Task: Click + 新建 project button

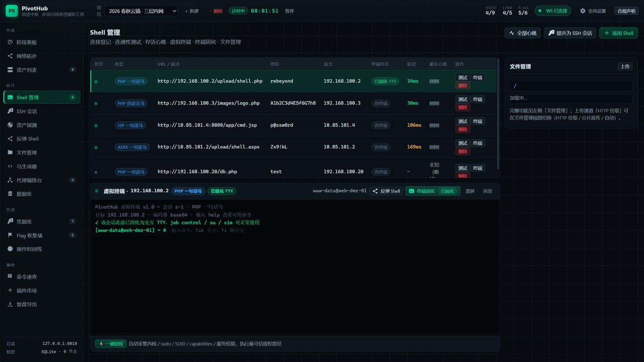Action: tap(192, 11)
